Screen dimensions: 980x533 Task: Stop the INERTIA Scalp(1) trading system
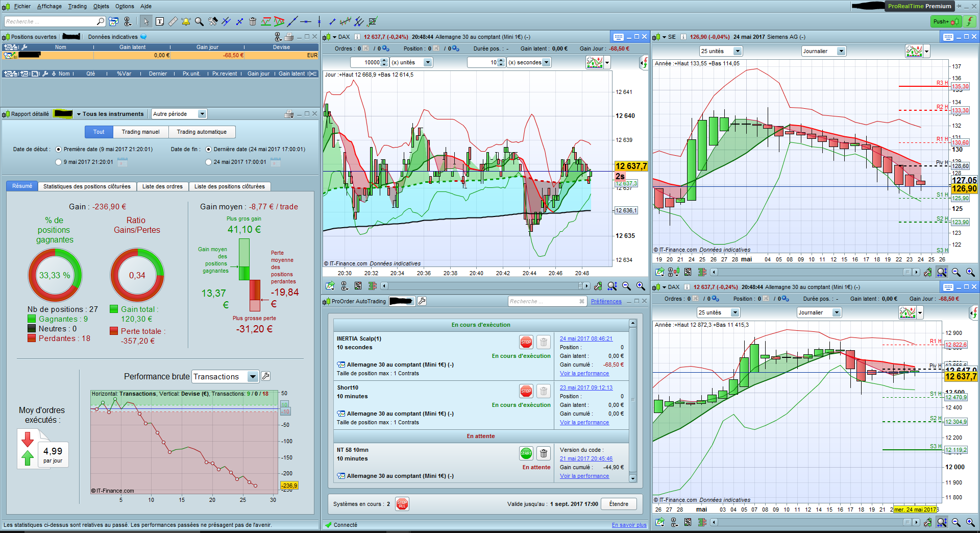[x=526, y=342]
